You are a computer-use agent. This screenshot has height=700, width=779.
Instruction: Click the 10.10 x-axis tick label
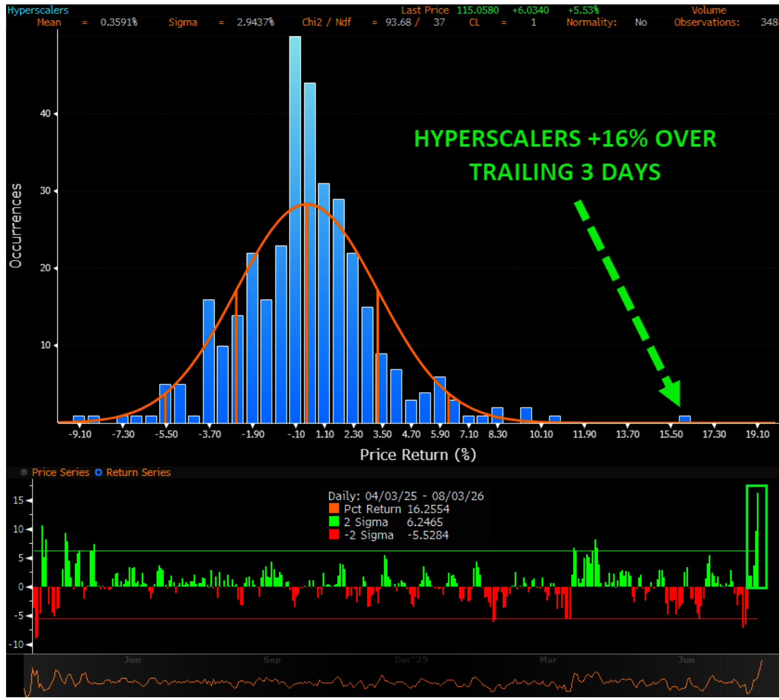pyautogui.click(x=541, y=434)
